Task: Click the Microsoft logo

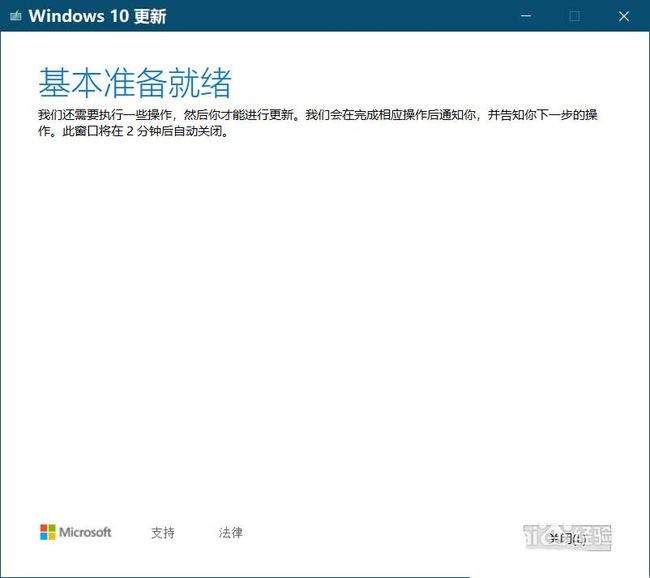Action: point(76,532)
